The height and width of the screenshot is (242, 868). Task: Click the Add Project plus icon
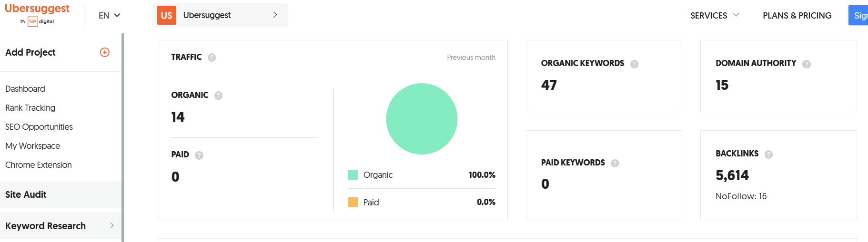pos(105,52)
